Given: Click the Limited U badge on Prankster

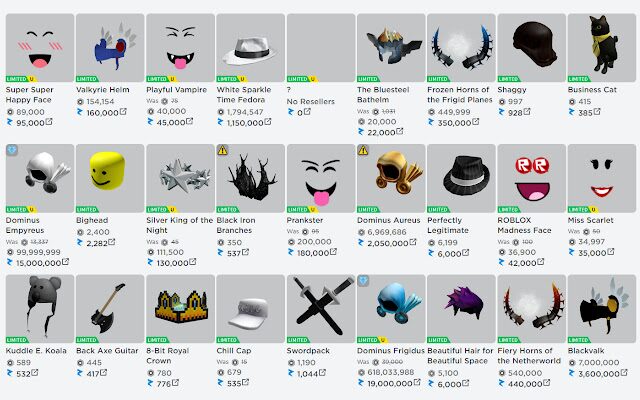Looking at the screenshot, I should (302, 209).
